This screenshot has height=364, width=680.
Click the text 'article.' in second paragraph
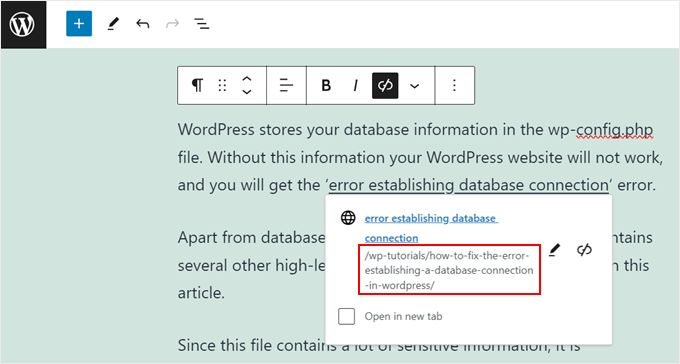click(201, 293)
